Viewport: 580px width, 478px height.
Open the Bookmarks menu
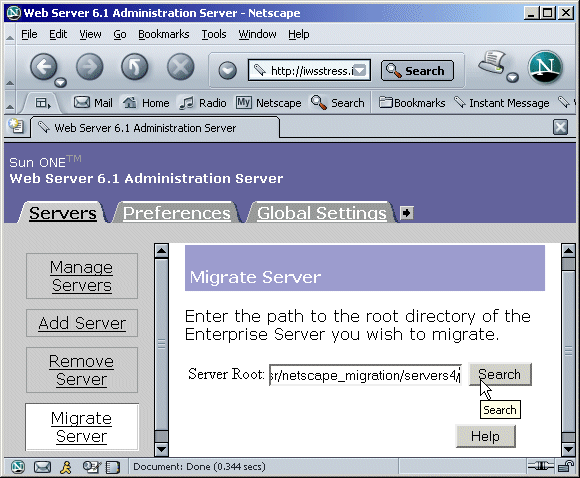(163, 34)
